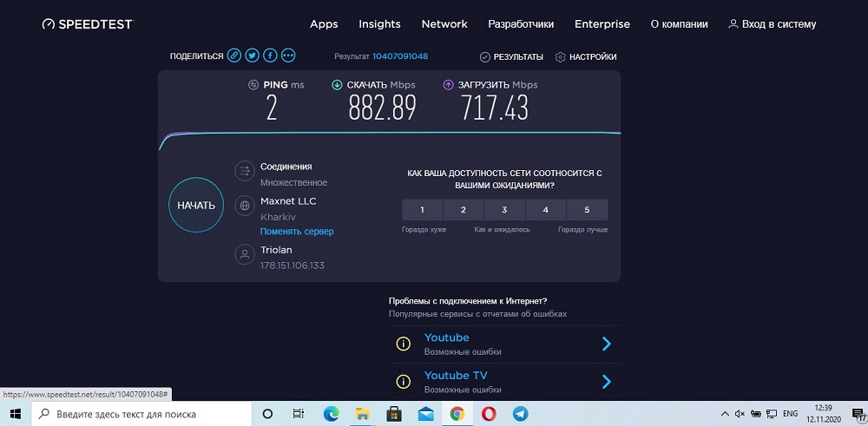Open the Windows Start menu

pos(15,414)
